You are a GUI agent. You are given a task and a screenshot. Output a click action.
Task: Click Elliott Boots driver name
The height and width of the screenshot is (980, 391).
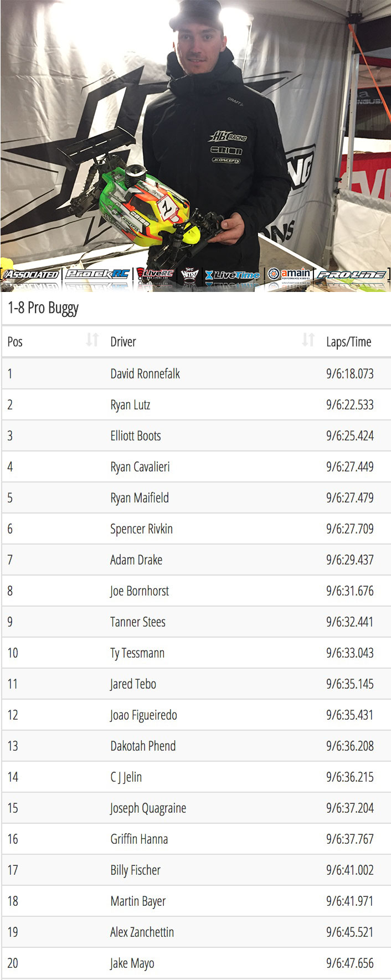136,436
